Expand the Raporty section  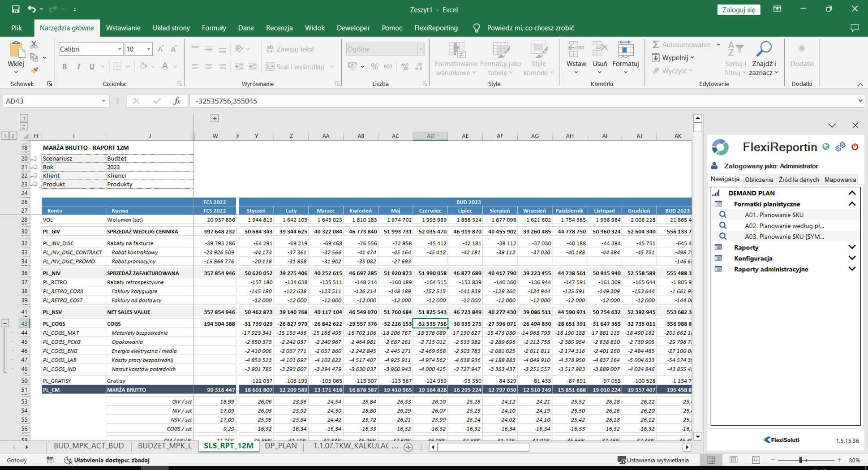tap(852, 247)
